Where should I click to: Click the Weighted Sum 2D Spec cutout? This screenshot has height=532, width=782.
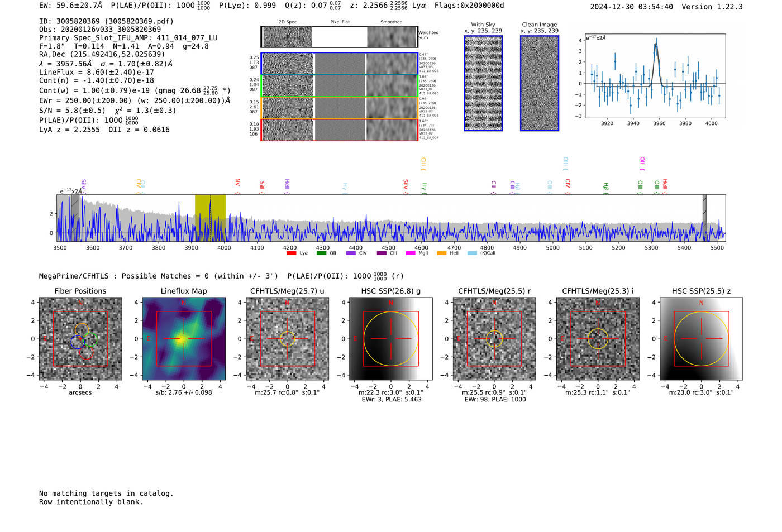[288, 37]
